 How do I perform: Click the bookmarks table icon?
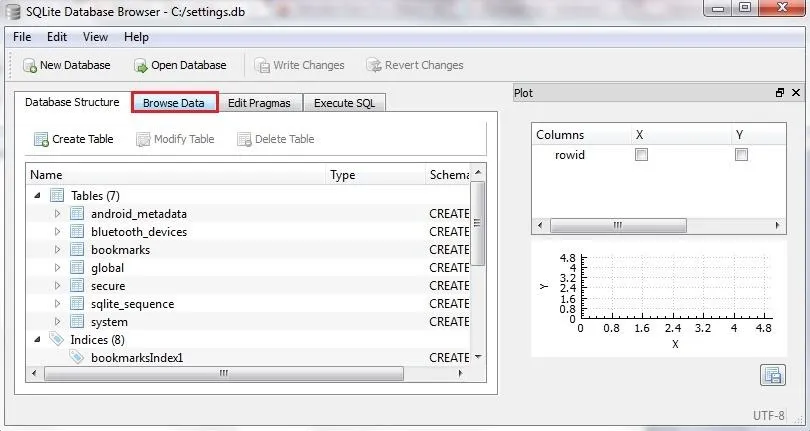[x=77, y=250]
